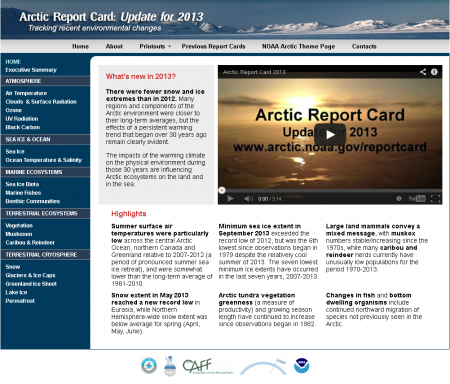
Task: Click 'Summer surface air temperatures' highlight
Action: point(162,255)
